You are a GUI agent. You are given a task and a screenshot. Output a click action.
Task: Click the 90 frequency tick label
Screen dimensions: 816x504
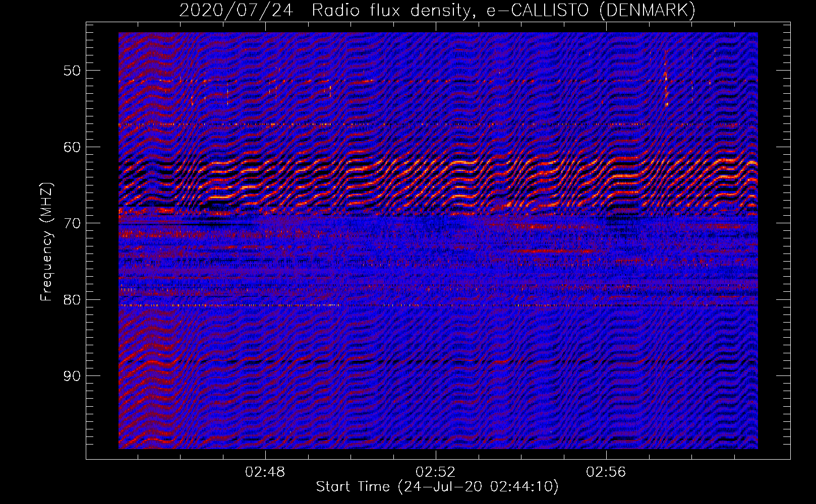click(72, 376)
